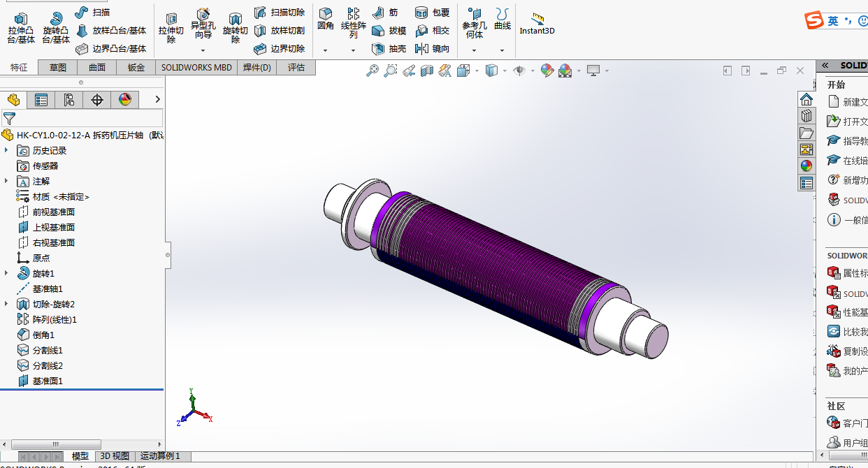
Task: Expand the 线性阵列 pattern dropdown arrow
Action: [x=354, y=50]
